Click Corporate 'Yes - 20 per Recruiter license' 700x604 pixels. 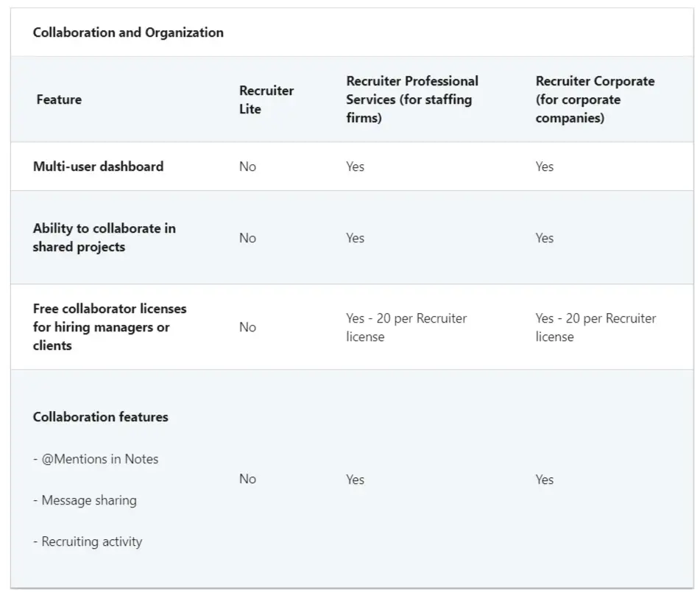pos(595,328)
